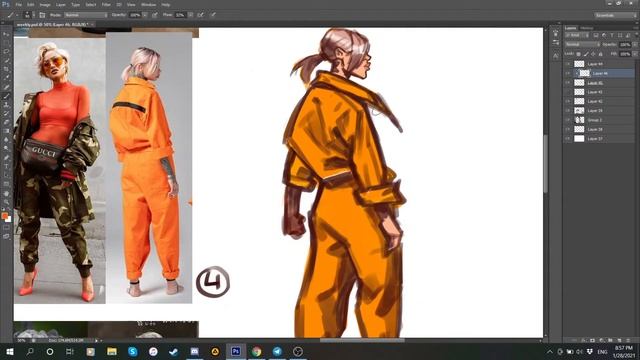Switch to the Layers panel tab
640x360 pixels.
[571, 28]
